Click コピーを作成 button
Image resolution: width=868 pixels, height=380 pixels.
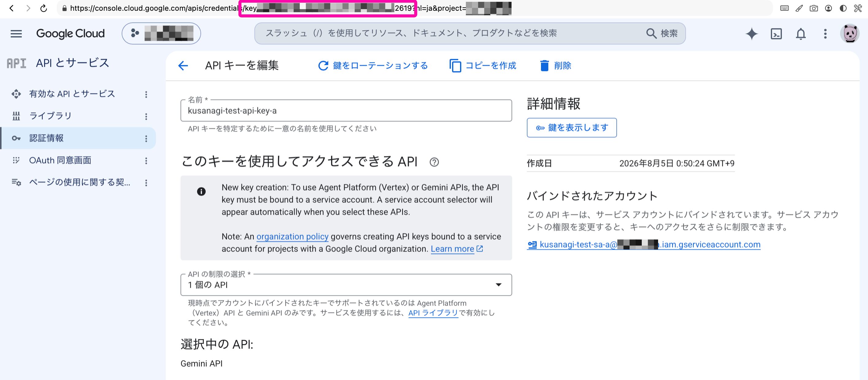point(482,65)
